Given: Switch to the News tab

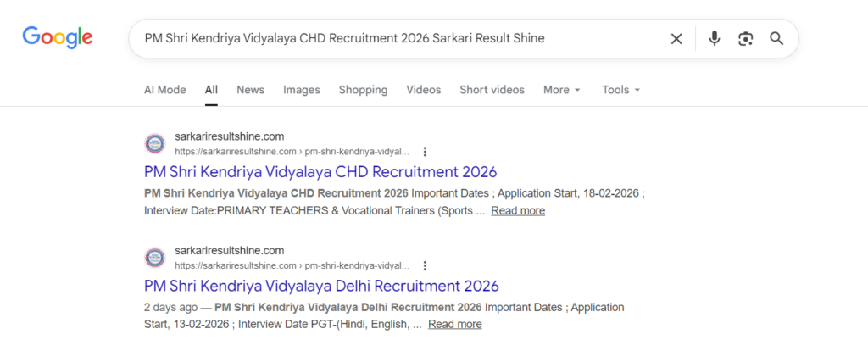Looking at the screenshot, I should click(250, 90).
